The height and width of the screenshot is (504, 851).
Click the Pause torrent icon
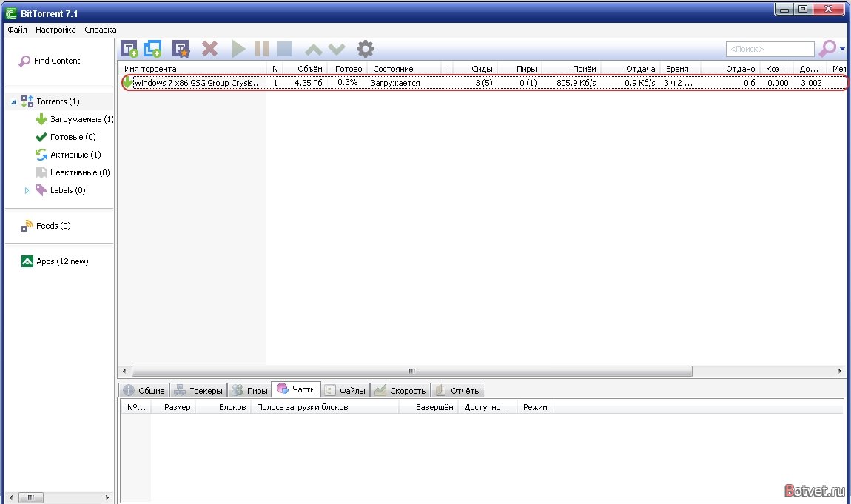pos(262,49)
